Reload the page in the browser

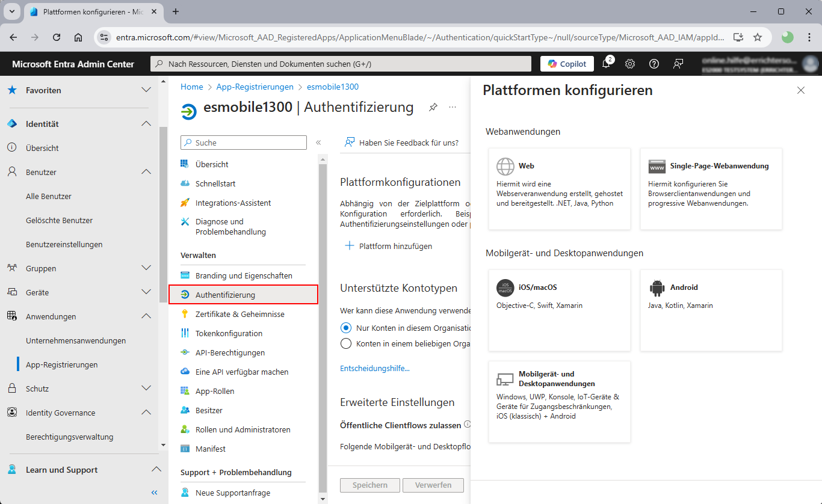(57, 37)
